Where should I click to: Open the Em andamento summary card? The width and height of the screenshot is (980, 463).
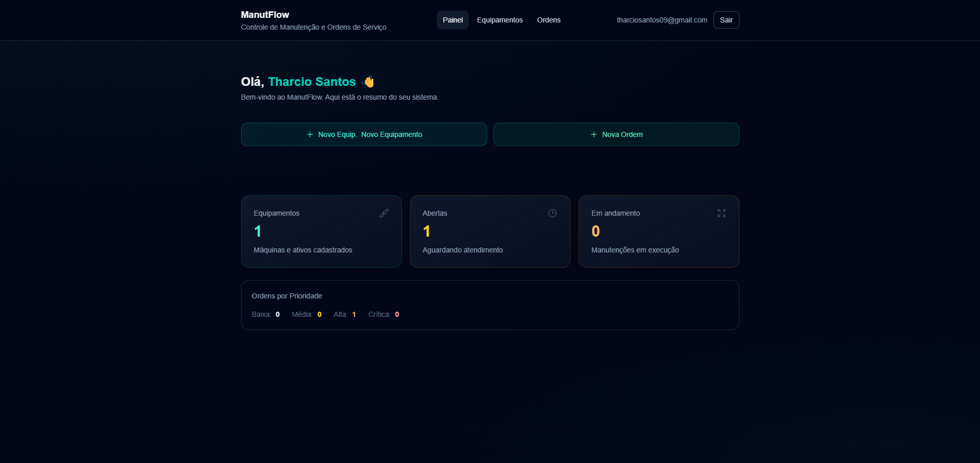(659, 231)
